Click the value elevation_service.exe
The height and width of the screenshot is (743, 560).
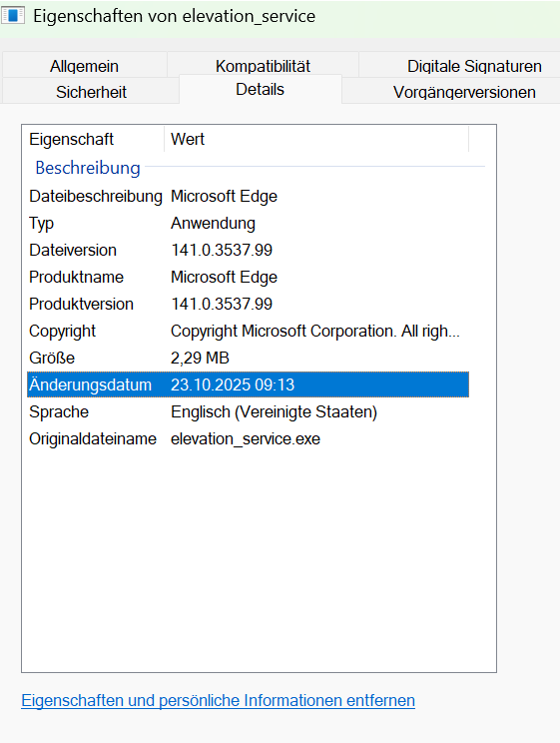click(245, 438)
